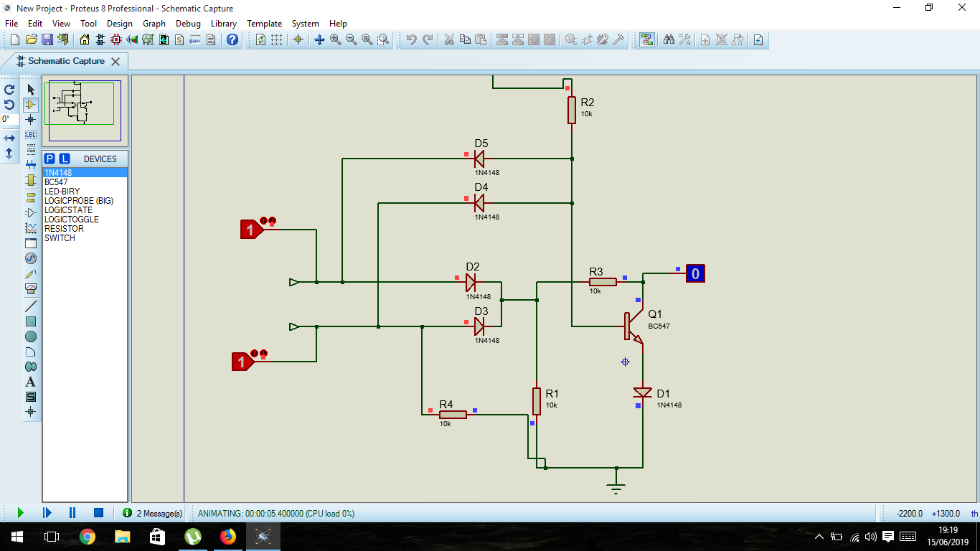Choose the 2D Box drawing tool
Image resolution: width=980 pixels, height=551 pixels.
click(31, 321)
